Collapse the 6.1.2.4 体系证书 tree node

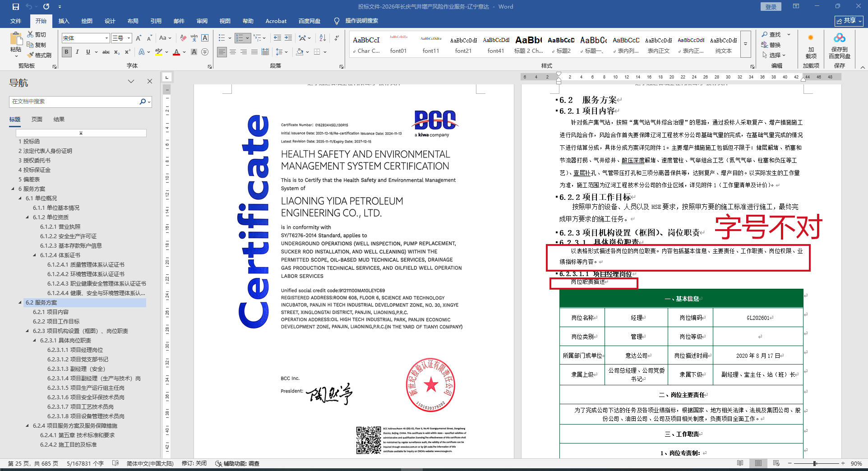34,255
